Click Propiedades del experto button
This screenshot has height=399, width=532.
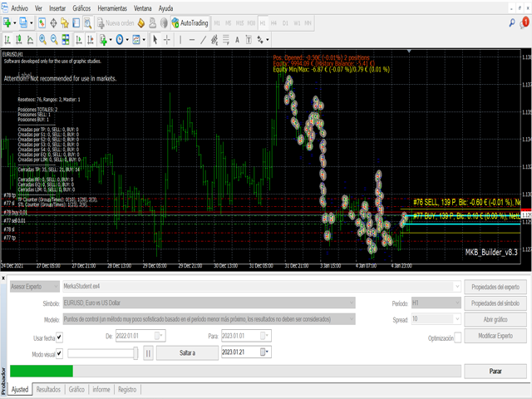(x=495, y=287)
